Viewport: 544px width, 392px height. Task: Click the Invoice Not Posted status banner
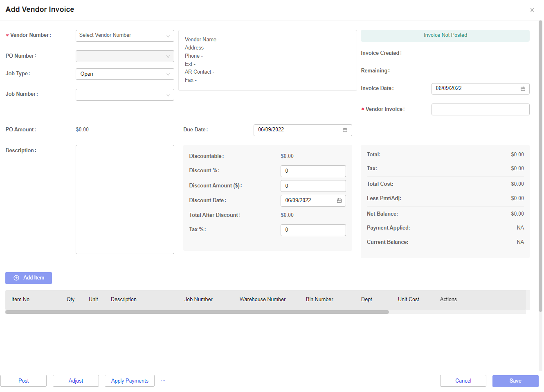click(x=445, y=35)
